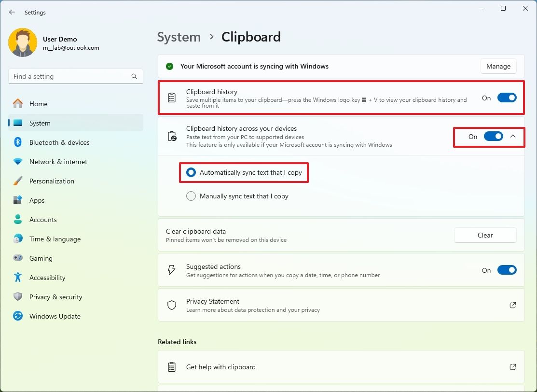The width and height of the screenshot is (537, 392).
Task: Click the Bluetooth & devices icon
Action: point(19,142)
